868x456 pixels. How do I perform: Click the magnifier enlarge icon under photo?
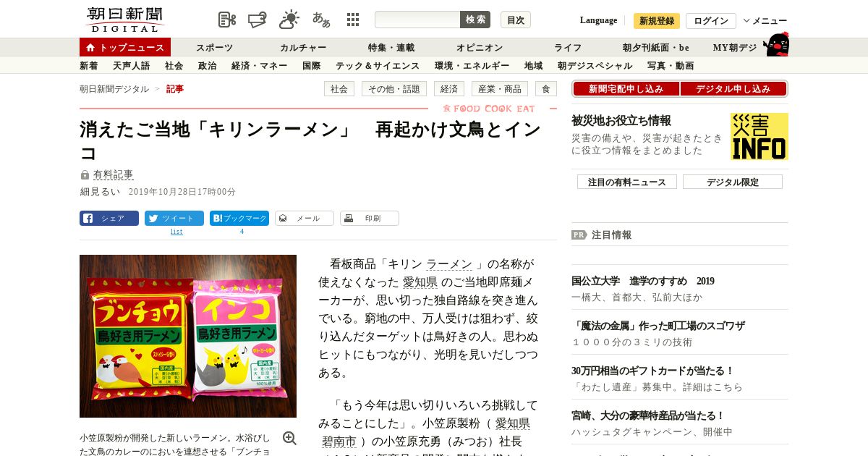pos(289,438)
